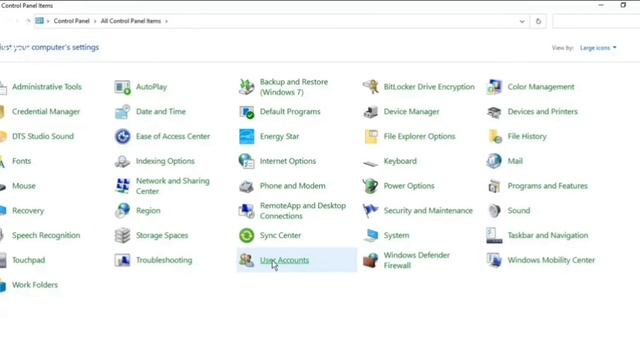Image resolution: width=640 pixels, height=360 pixels.
Task: Click RemoteApp and Desktop Connections icon
Action: click(247, 211)
